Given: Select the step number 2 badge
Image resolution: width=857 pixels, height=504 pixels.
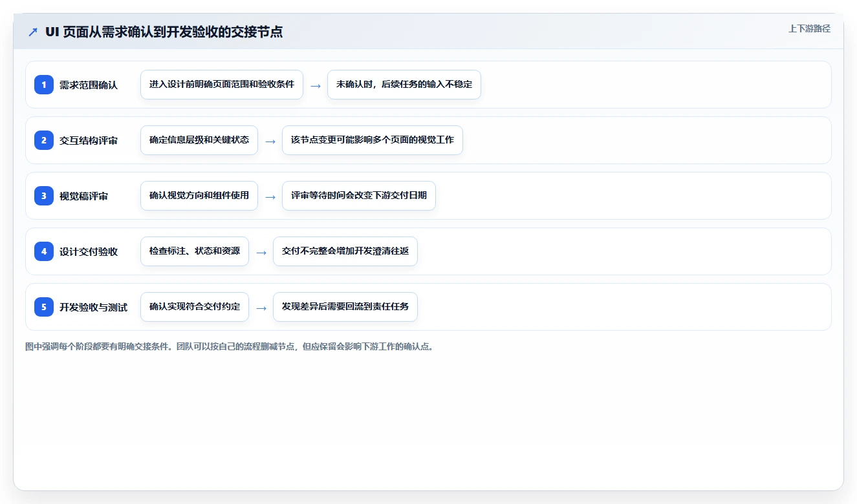Looking at the screenshot, I should 44,140.
